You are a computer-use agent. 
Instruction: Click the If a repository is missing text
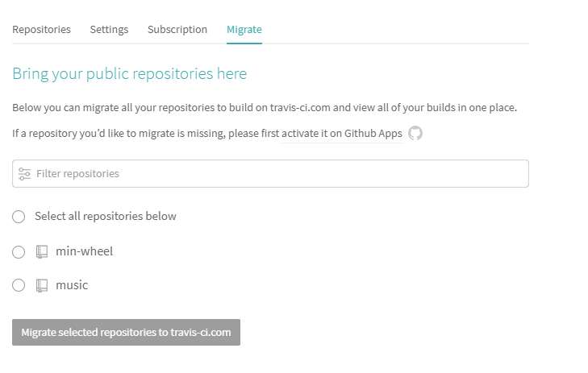[x=145, y=133]
